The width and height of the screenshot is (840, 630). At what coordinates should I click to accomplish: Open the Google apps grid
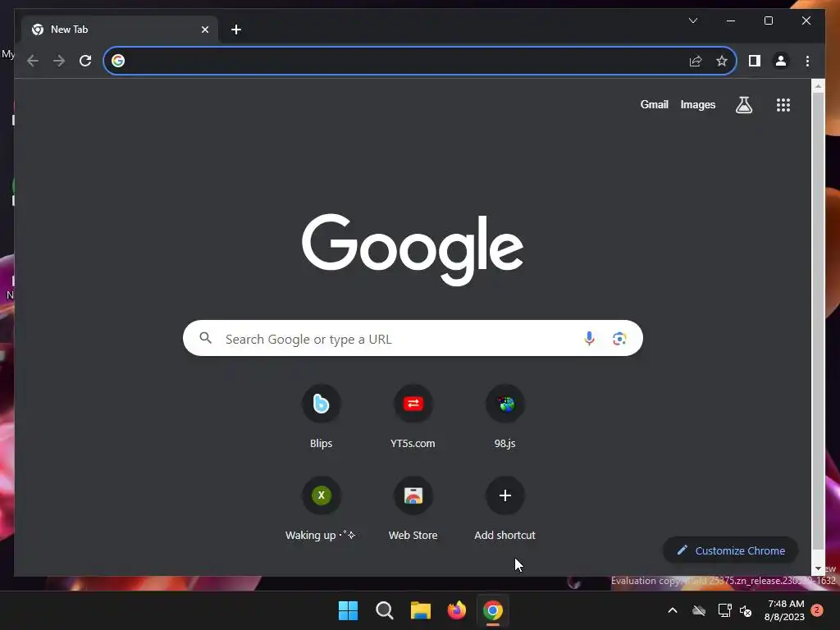point(783,105)
